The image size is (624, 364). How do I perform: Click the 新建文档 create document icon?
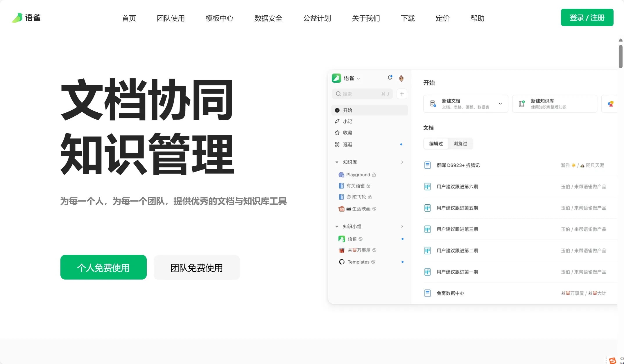tap(433, 104)
